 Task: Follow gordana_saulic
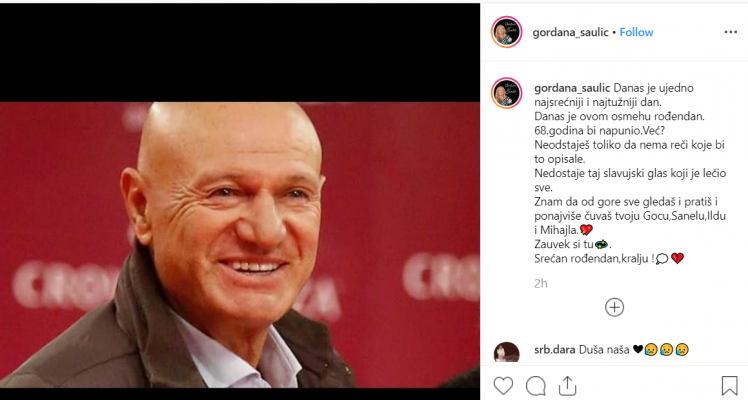coord(636,32)
